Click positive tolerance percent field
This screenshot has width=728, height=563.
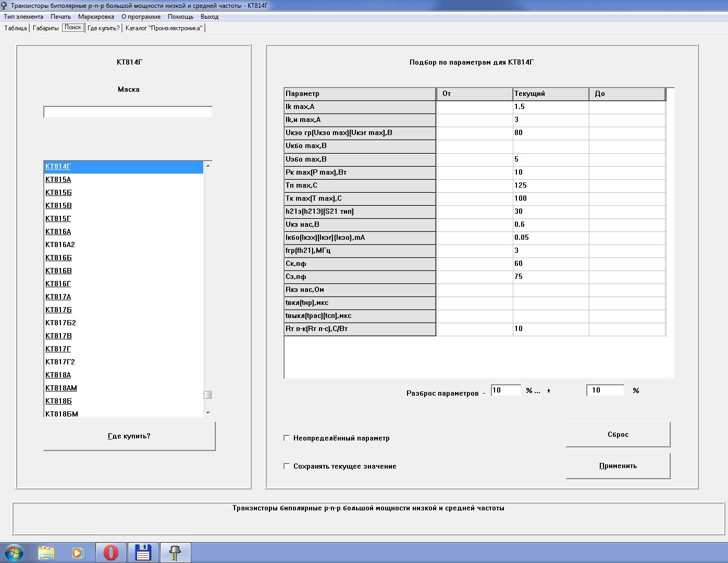[605, 390]
